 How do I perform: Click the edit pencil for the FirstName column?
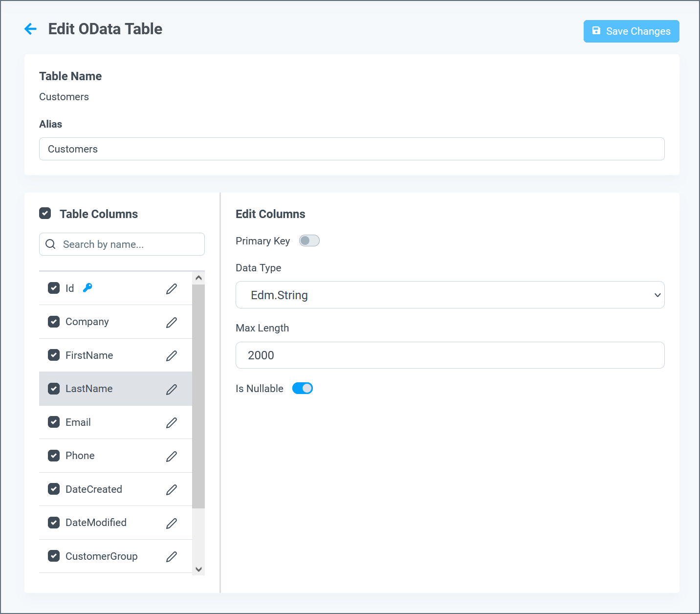click(x=172, y=355)
